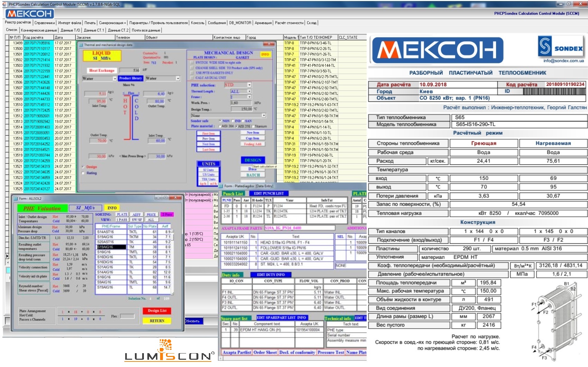Click the record selector arrow on the left edge
The height and width of the screenshot is (367, 588).
click(7, 256)
